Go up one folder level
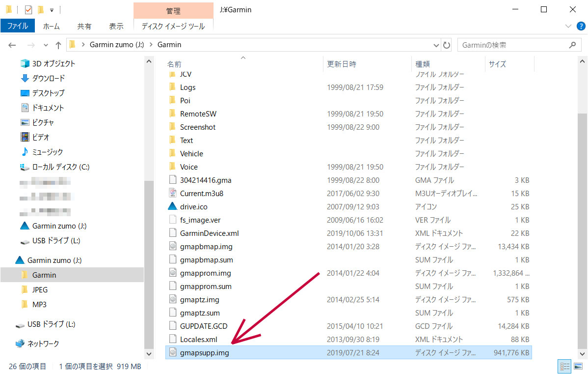588x374 pixels. click(x=58, y=45)
